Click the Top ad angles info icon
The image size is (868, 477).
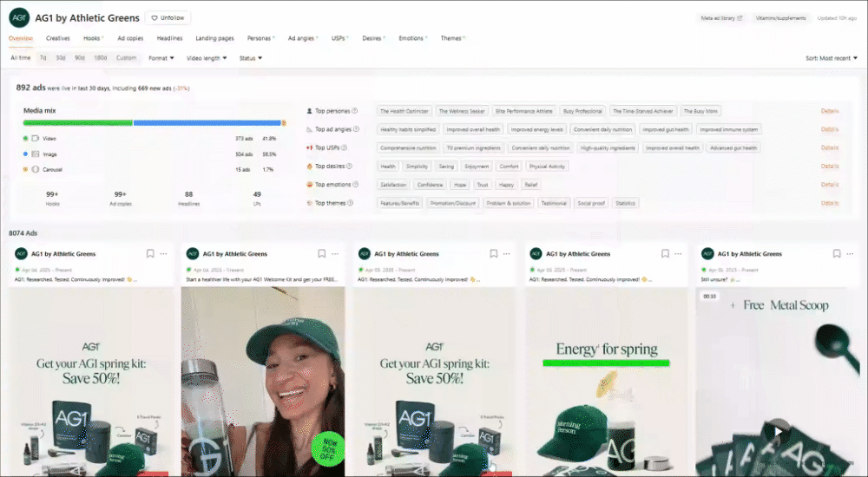click(356, 129)
